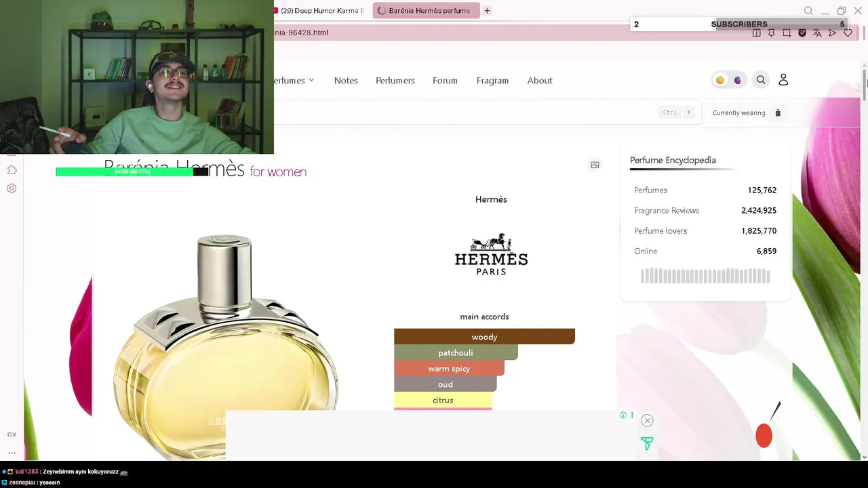Open the shield ad-blocker icon
Image resolution: width=868 pixels, height=488 pixels.
click(x=802, y=33)
